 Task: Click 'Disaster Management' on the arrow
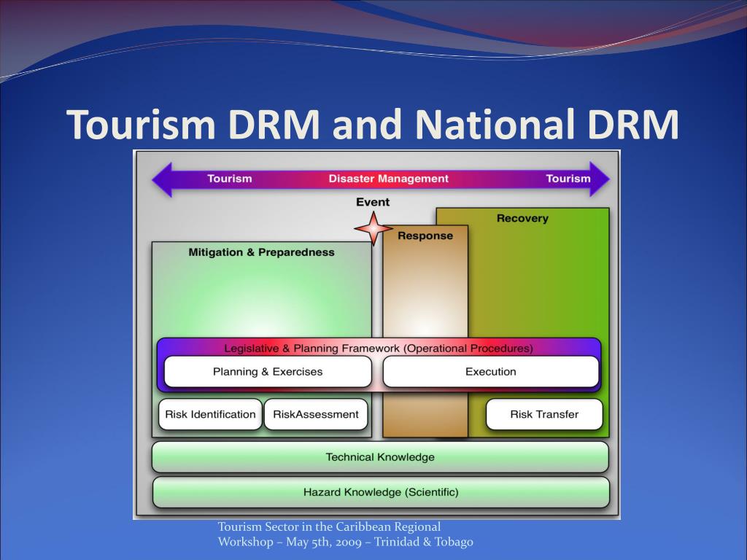click(388, 179)
